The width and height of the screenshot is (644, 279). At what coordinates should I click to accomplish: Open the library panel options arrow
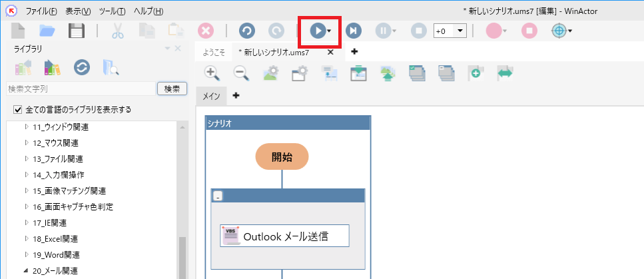point(168,49)
